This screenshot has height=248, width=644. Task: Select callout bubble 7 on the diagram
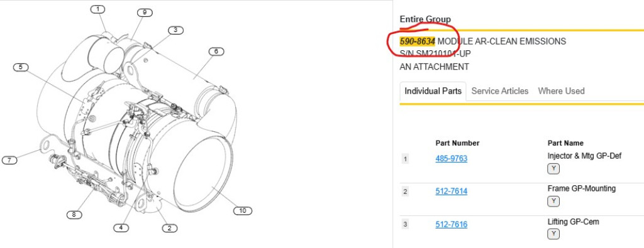click(x=9, y=160)
